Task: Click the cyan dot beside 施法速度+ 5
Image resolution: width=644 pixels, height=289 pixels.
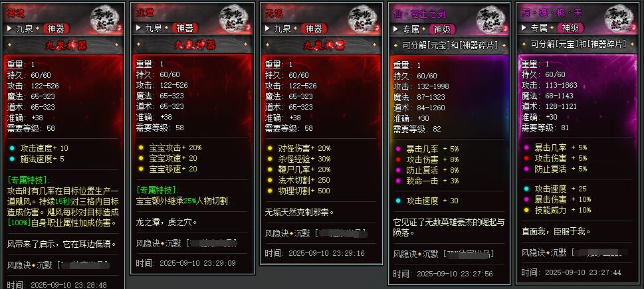Action: 12,159
